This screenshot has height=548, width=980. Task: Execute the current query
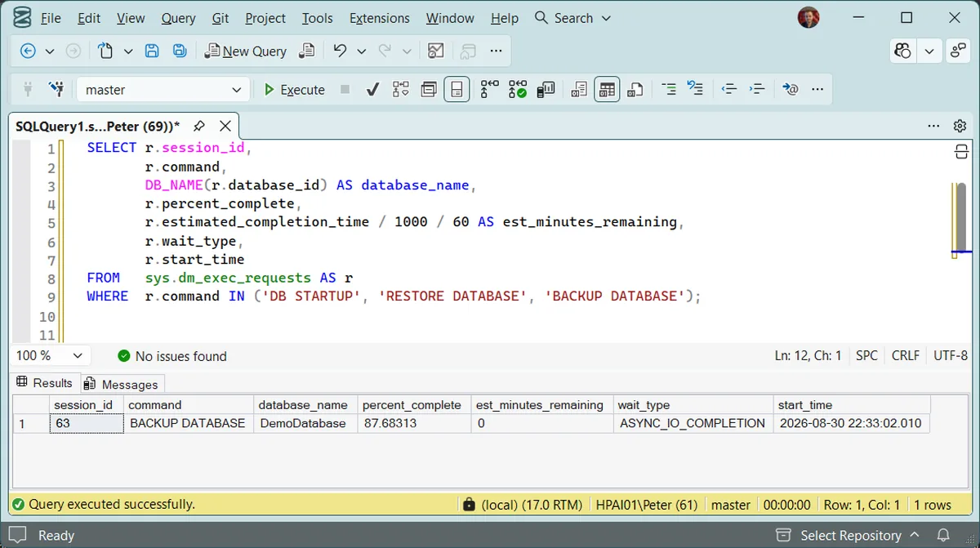coord(294,90)
